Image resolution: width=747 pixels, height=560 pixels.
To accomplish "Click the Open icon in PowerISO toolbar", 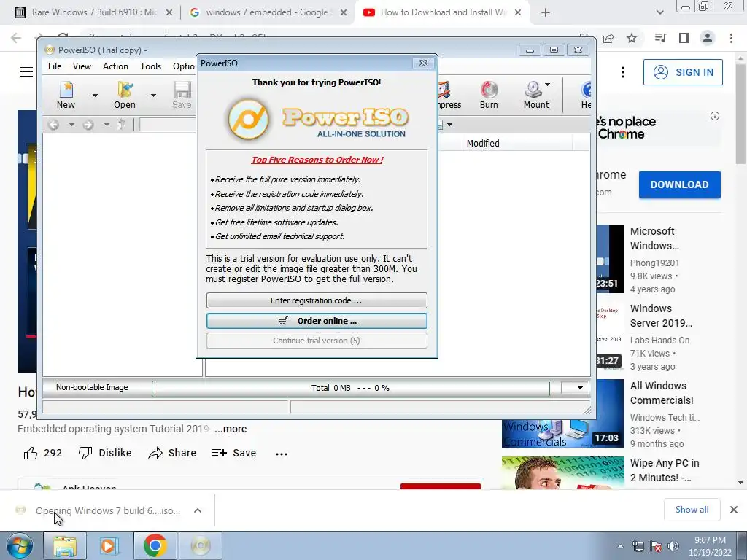I will [125, 95].
